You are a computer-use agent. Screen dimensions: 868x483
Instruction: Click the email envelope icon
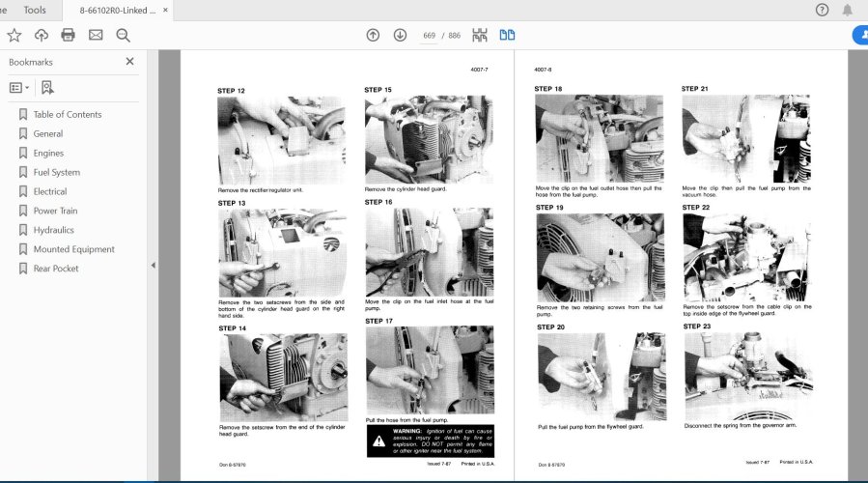[x=96, y=35]
